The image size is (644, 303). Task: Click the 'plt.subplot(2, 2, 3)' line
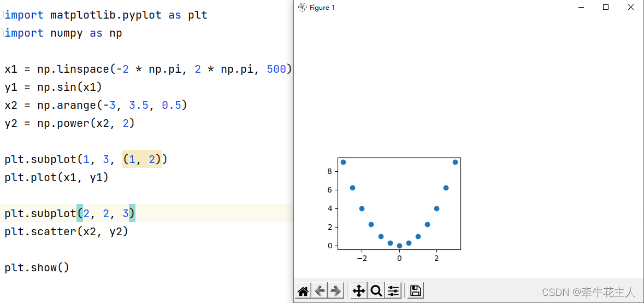point(70,213)
